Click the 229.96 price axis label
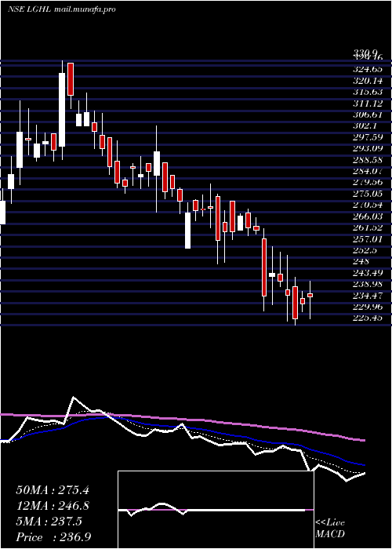 pyautogui.click(x=368, y=307)
